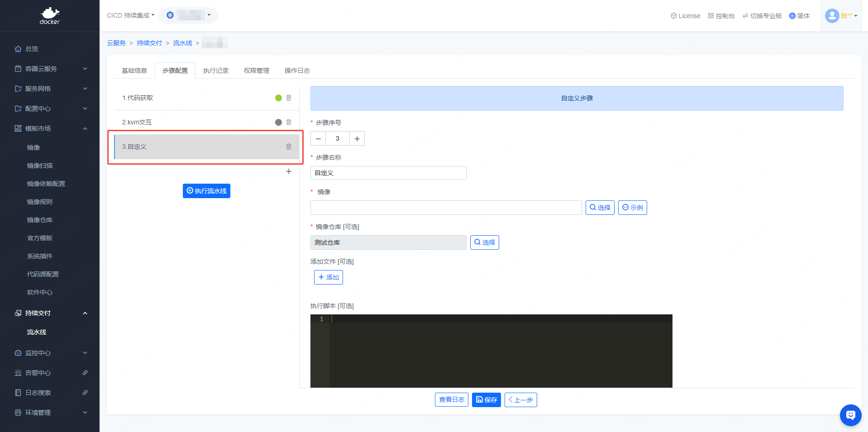868x432 pixels.
Task: Open the CICD 持续集成 dropdown
Action: 130,15
